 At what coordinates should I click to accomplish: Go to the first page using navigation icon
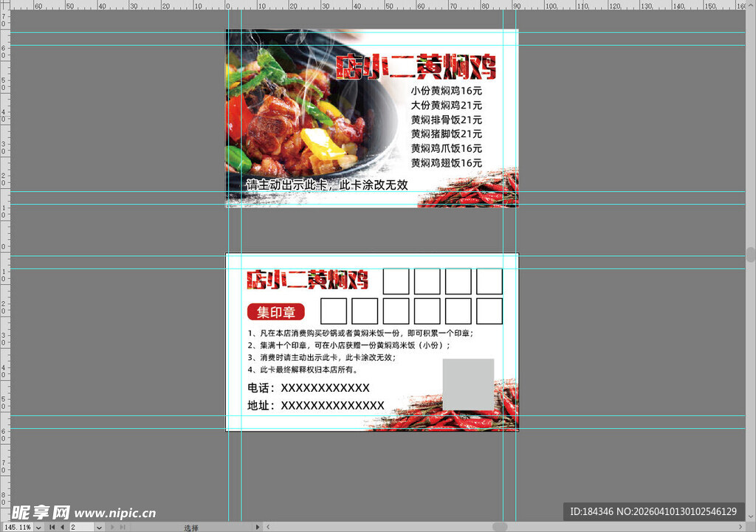tap(52, 527)
